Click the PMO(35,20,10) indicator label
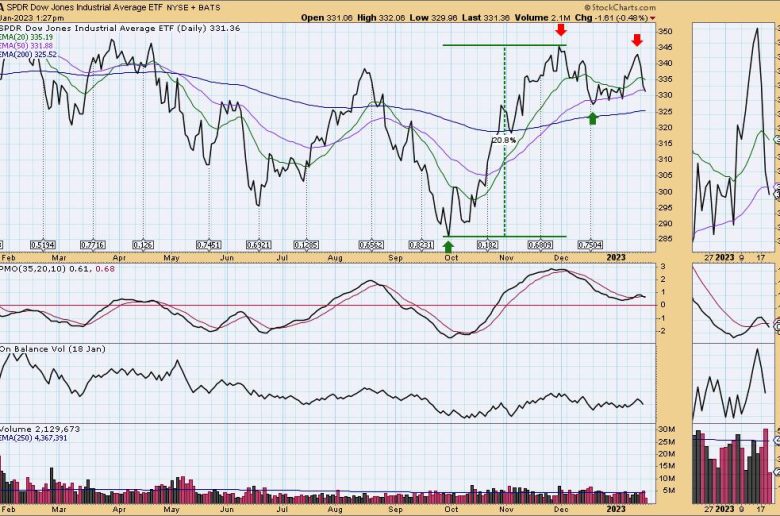The image size is (780, 516). (x=57, y=269)
